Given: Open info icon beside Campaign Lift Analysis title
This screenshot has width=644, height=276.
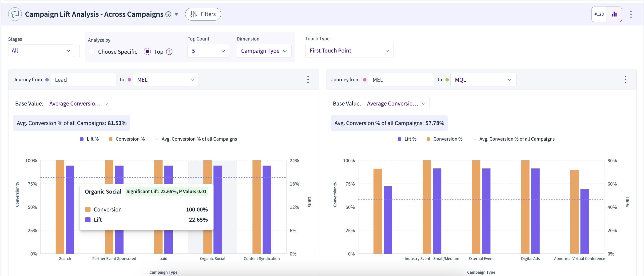Looking at the screenshot, I should click(168, 14).
